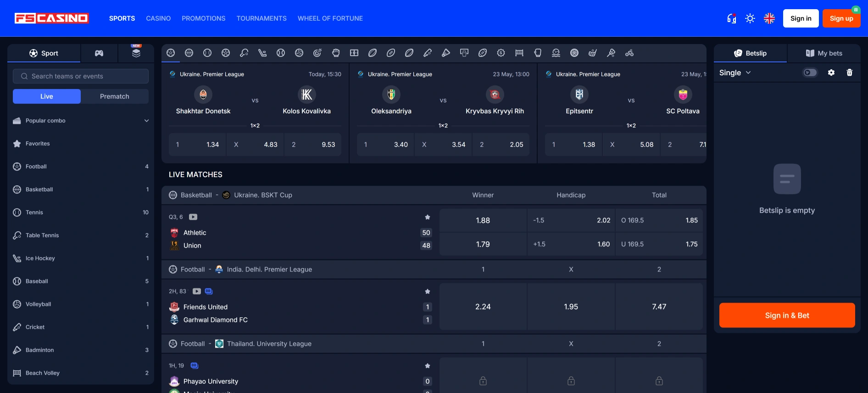Favorite the Athletic vs Union match
868x393 pixels.
pos(428,217)
